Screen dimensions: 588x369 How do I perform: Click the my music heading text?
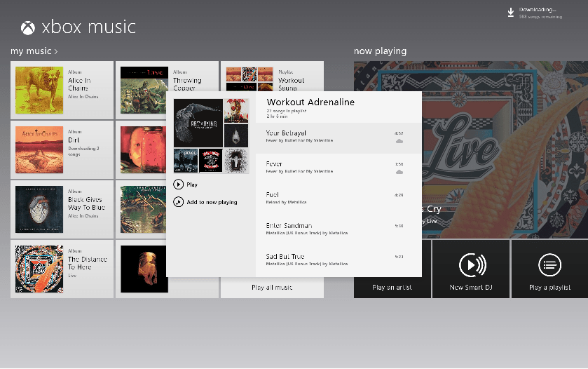[x=31, y=51]
